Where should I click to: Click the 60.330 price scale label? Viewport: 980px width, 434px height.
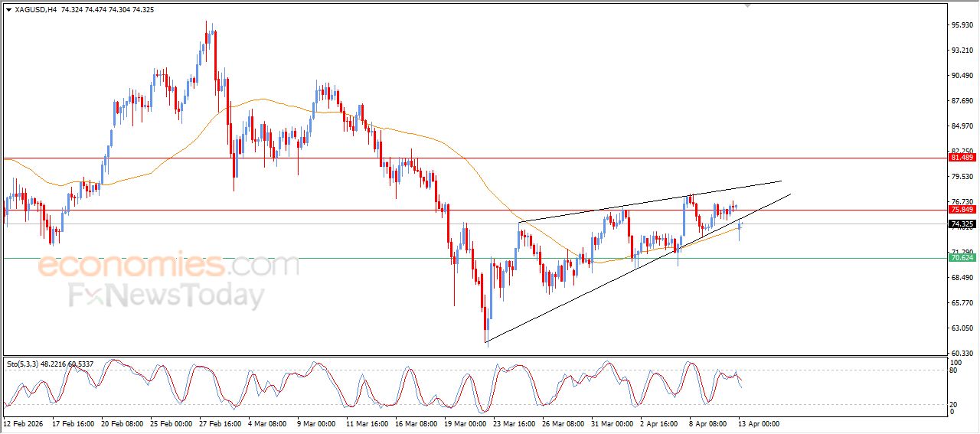click(962, 353)
